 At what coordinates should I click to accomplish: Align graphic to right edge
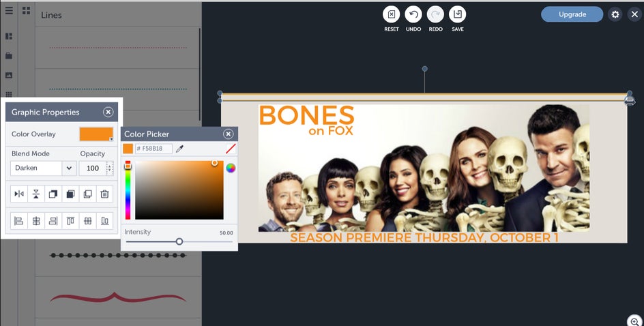click(53, 221)
